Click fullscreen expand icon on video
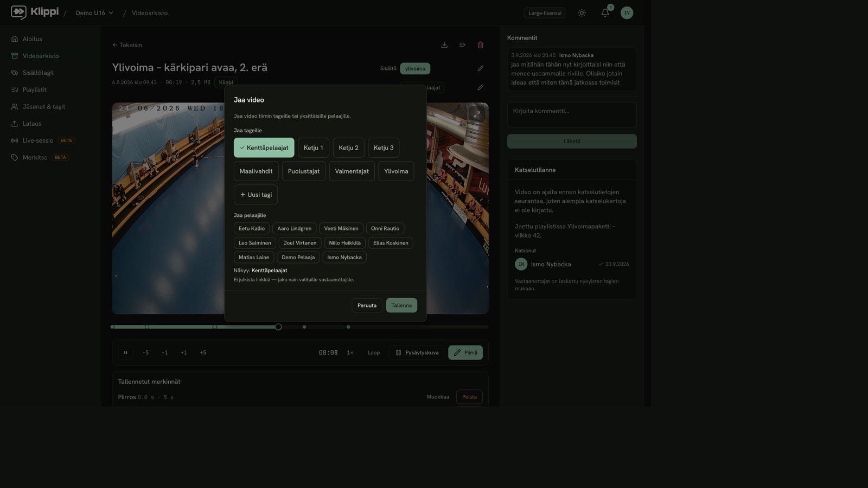 pos(476,114)
